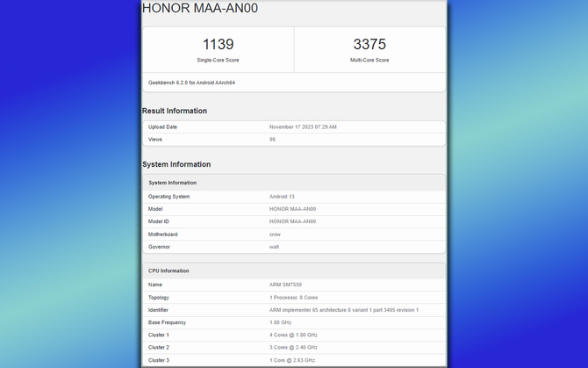Viewport: 588px width, 368px height.
Task: Click the Topology label
Action: click(159, 298)
